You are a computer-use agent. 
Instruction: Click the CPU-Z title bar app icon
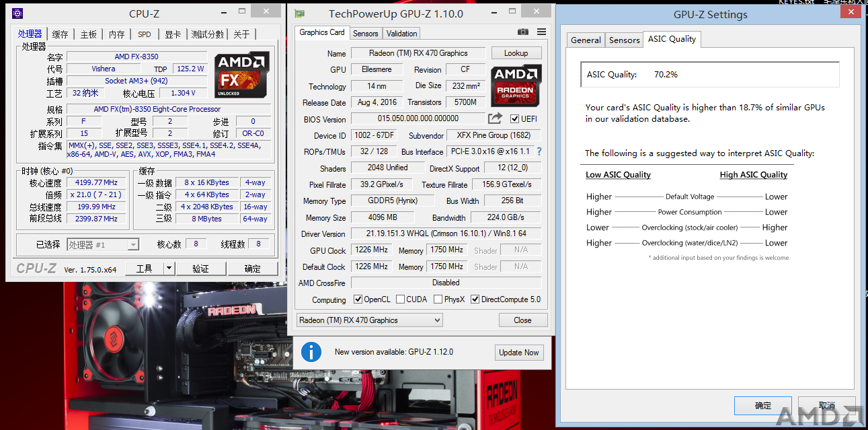point(17,13)
